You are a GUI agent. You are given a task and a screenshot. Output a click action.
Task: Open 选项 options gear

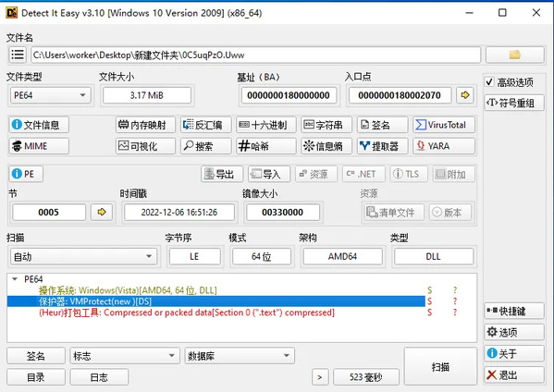point(514,332)
